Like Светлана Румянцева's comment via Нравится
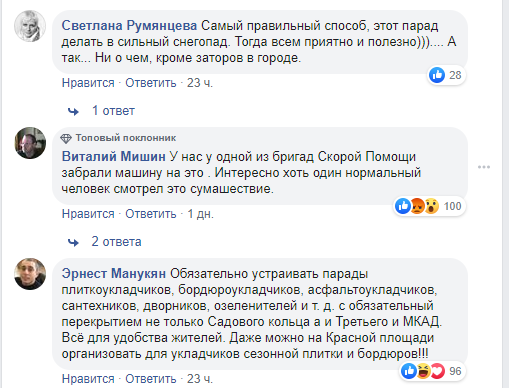 88,83
